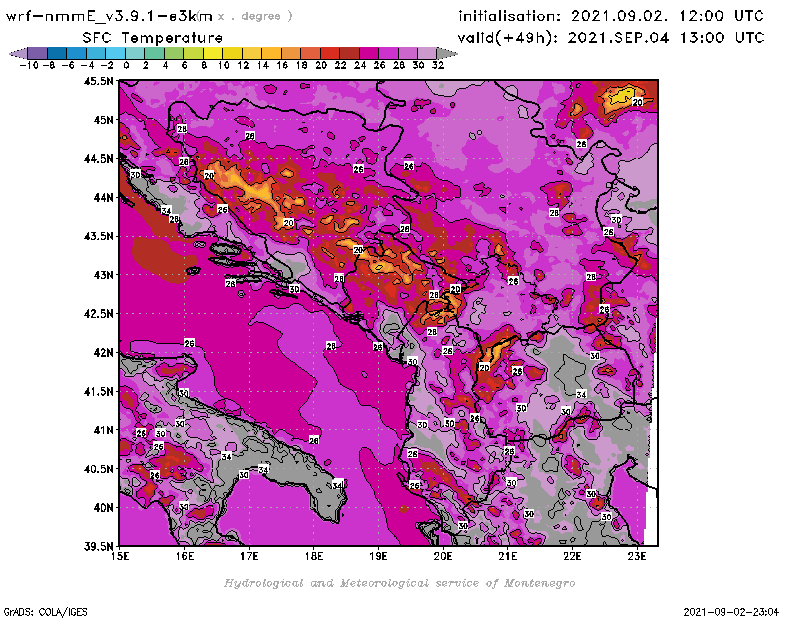Click the '19E' longitude axis label
The image size is (800, 618).
click(x=378, y=556)
